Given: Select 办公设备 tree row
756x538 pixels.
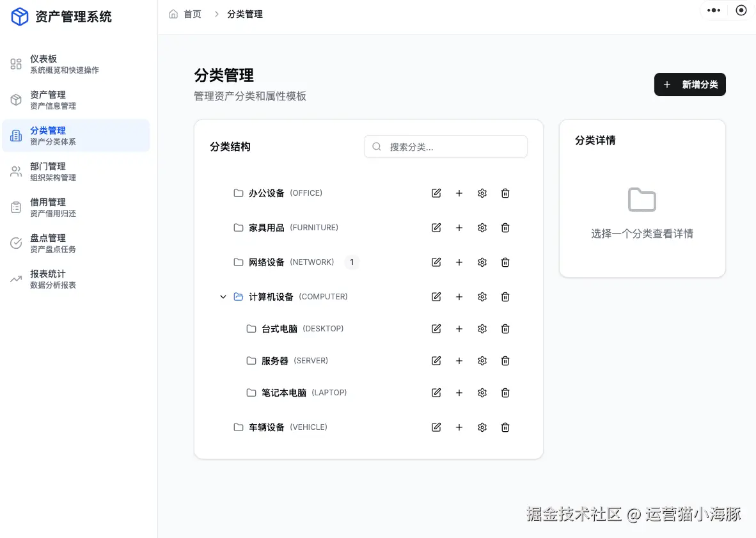Looking at the screenshot, I should 368,193.
